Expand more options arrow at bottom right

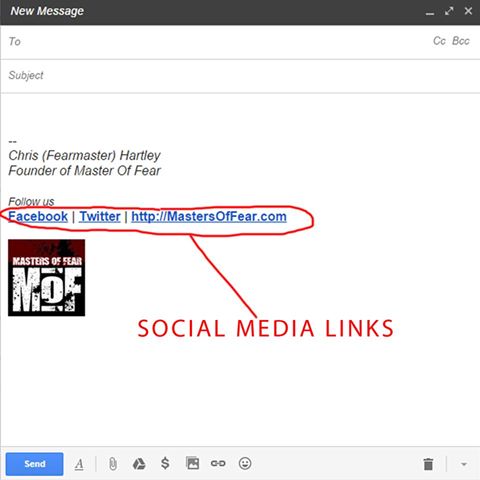(464, 464)
